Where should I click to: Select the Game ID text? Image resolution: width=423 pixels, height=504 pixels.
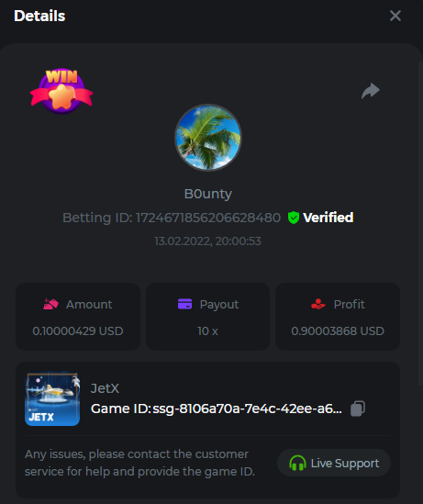(x=217, y=409)
